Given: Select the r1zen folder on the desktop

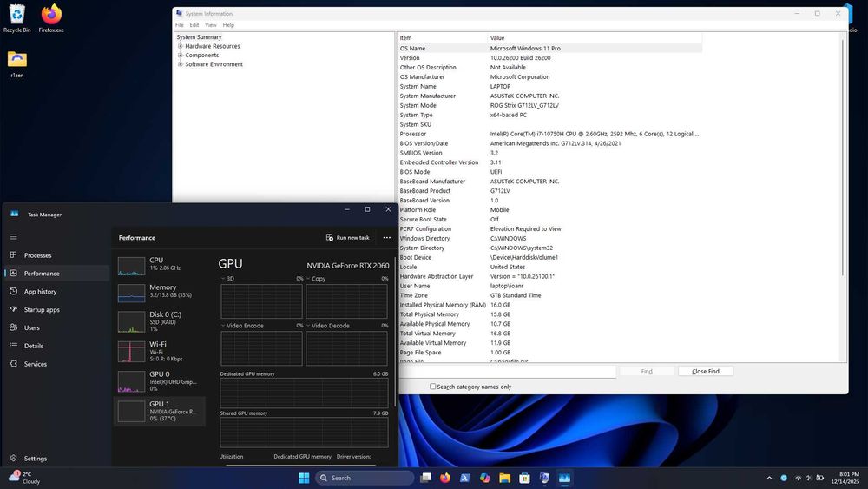Looking at the screenshot, I should pyautogui.click(x=17, y=63).
